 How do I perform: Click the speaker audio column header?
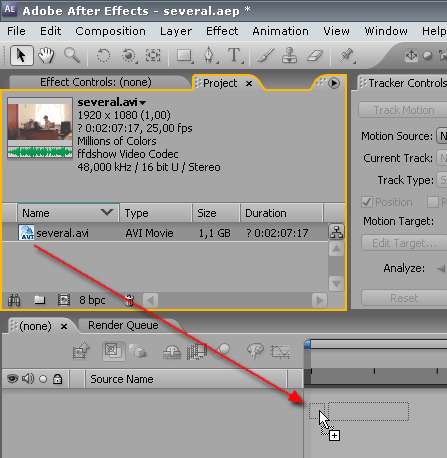pos(28,379)
